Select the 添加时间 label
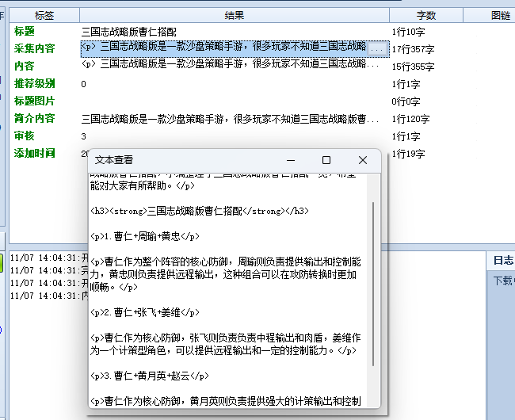 tap(34, 153)
